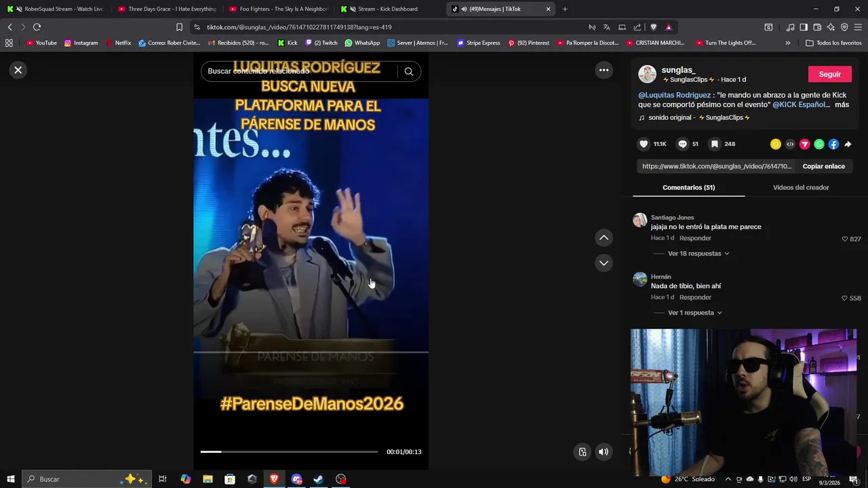Open the sunglas_ profile avatar
Image resolution: width=868 pixels, height=488 pixels.
pyautogui.click(x=647, y=74)
